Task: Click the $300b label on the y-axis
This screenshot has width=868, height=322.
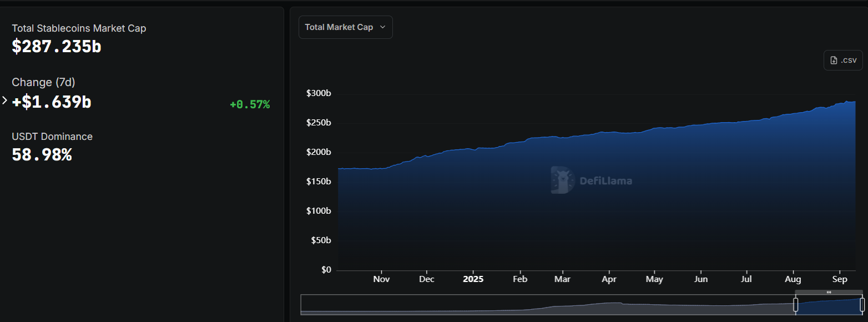Action: 319,93
